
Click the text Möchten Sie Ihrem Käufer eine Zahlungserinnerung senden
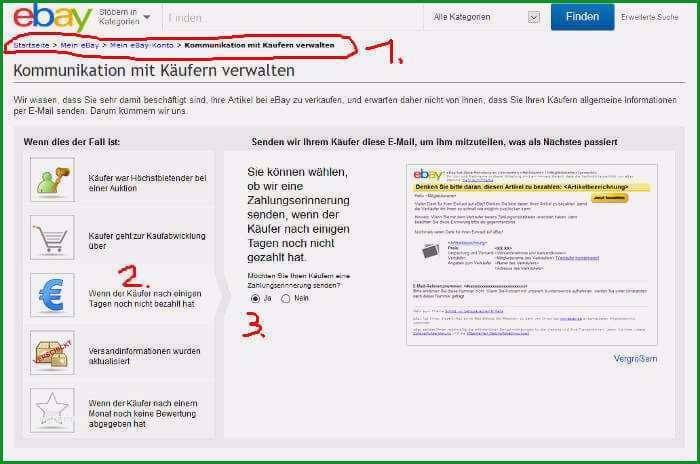pos(299,280)
